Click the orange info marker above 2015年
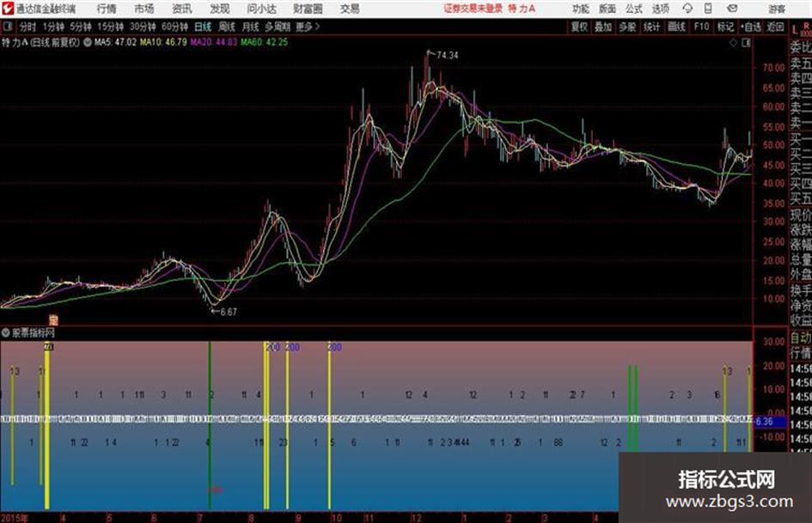The width and height of the screenshot is (812, 523). click(53, 319)
